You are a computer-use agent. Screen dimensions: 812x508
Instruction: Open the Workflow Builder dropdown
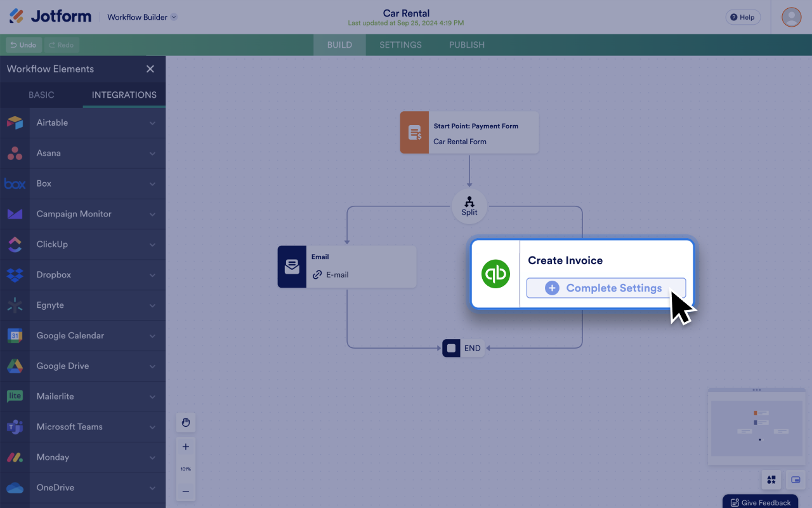coord(142,17)
